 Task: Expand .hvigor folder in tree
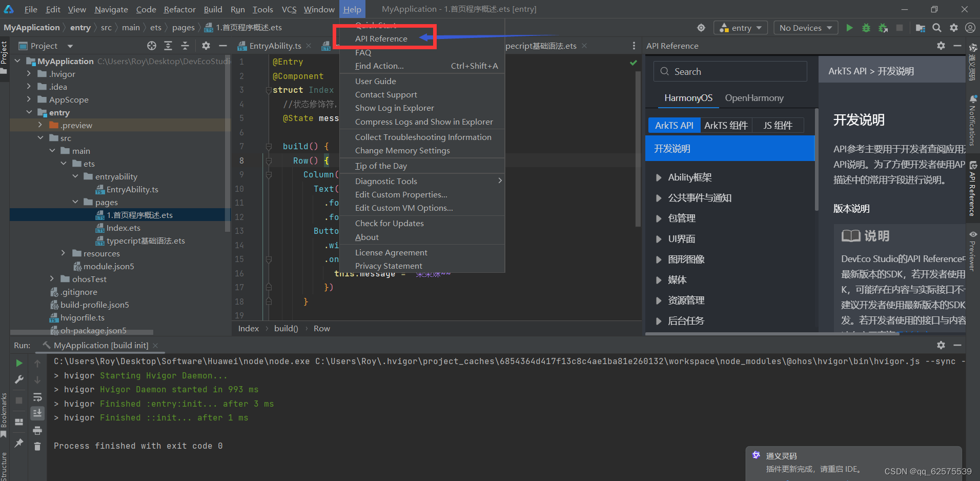29,74
